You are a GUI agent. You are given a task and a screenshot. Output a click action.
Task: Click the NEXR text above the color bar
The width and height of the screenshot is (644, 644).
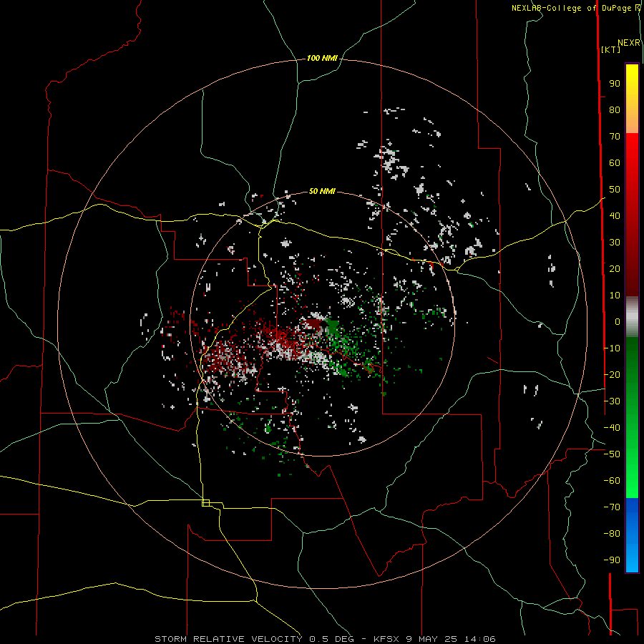(x=629, y=43)
